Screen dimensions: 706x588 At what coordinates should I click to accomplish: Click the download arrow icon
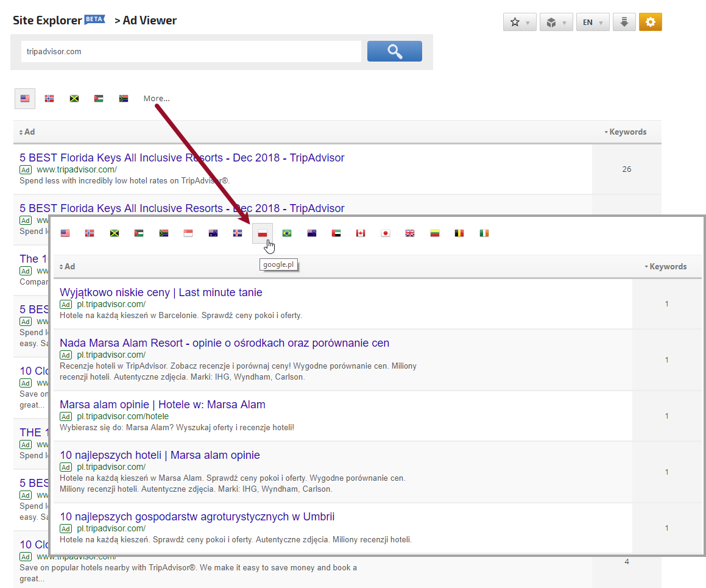[624, 22]
